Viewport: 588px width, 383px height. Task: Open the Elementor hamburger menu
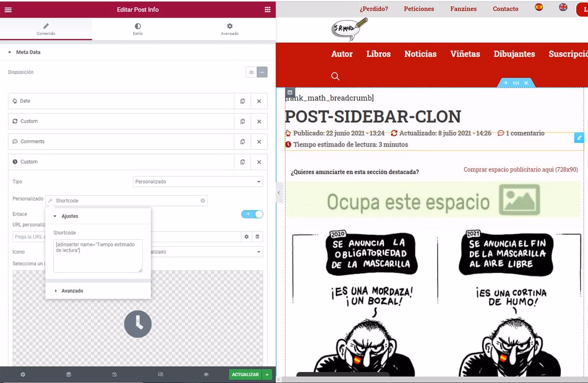(8, 9)
